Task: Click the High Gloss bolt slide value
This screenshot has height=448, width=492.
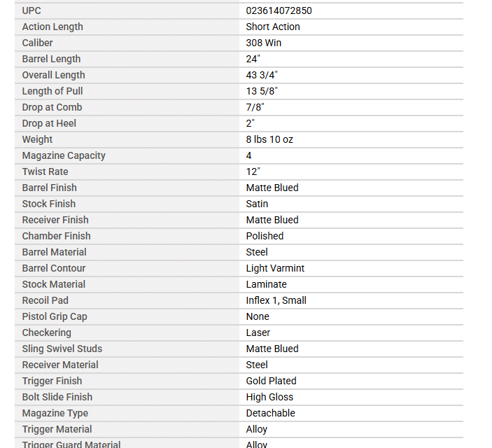Action: click(269, 397)
